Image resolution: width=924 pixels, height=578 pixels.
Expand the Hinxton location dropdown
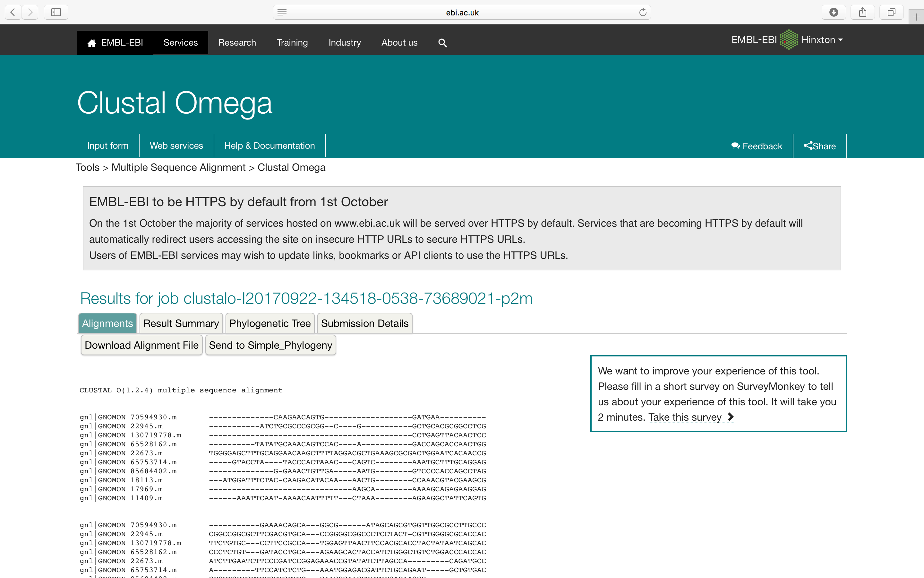(x=822, y=40)
